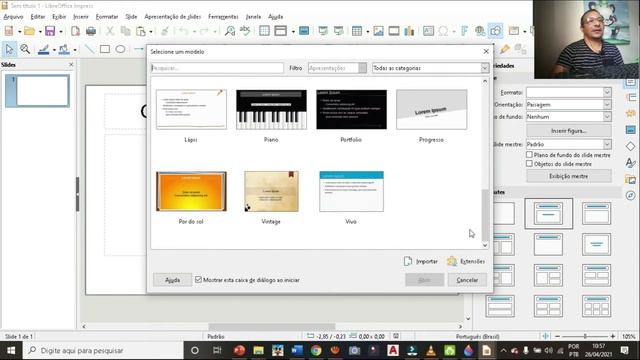Click the Display Grid icon

[264, 31]
